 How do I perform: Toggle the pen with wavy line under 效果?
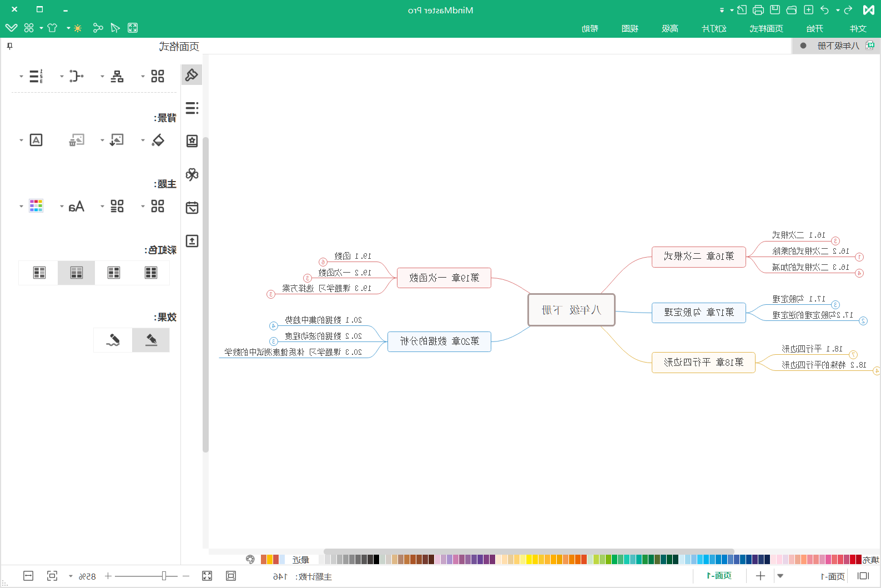113,340
